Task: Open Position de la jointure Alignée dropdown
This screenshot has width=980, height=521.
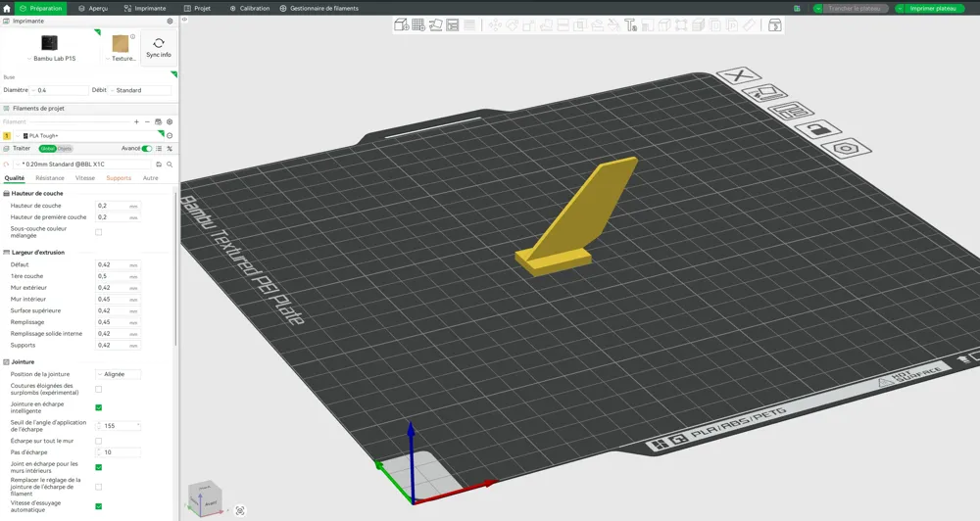Action: [119, 374]
